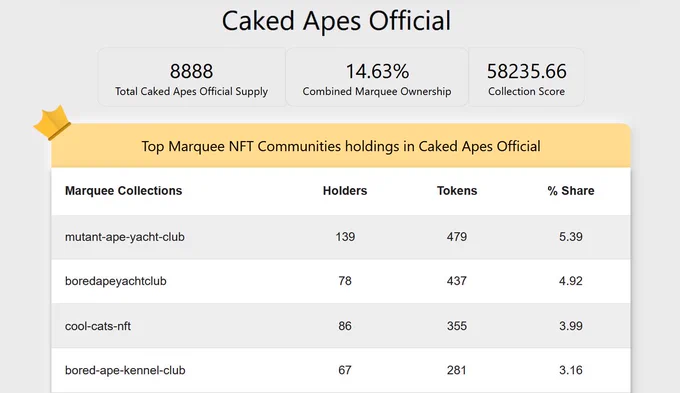Click the 139 holders value for mutant-ape-yacht-club
680x393 pixels.
[x=345, y=237]
